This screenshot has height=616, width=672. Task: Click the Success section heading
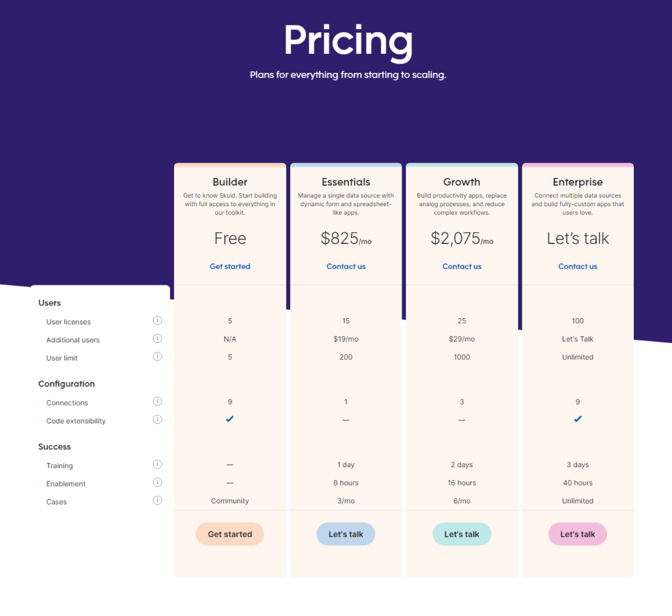pos(54,446)
